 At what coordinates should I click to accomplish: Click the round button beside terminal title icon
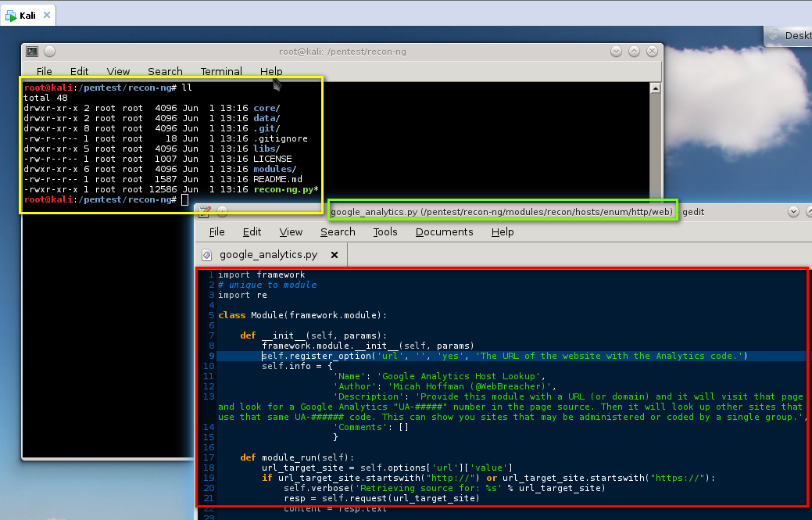pos(50,52)
